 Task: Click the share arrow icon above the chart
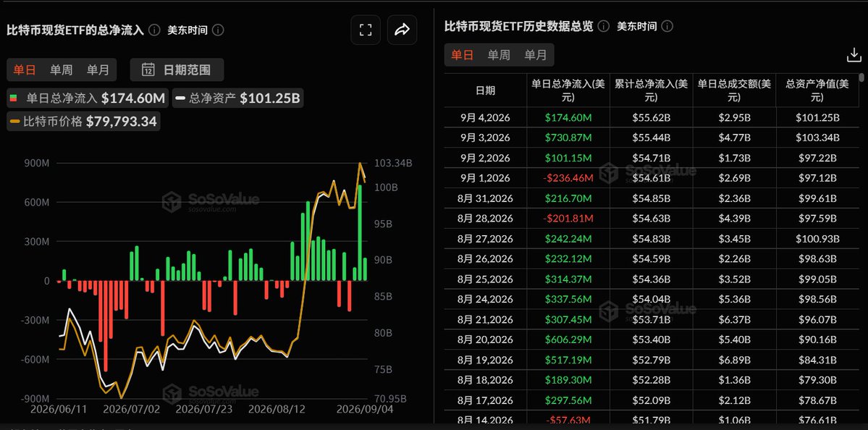pos(402,30)
